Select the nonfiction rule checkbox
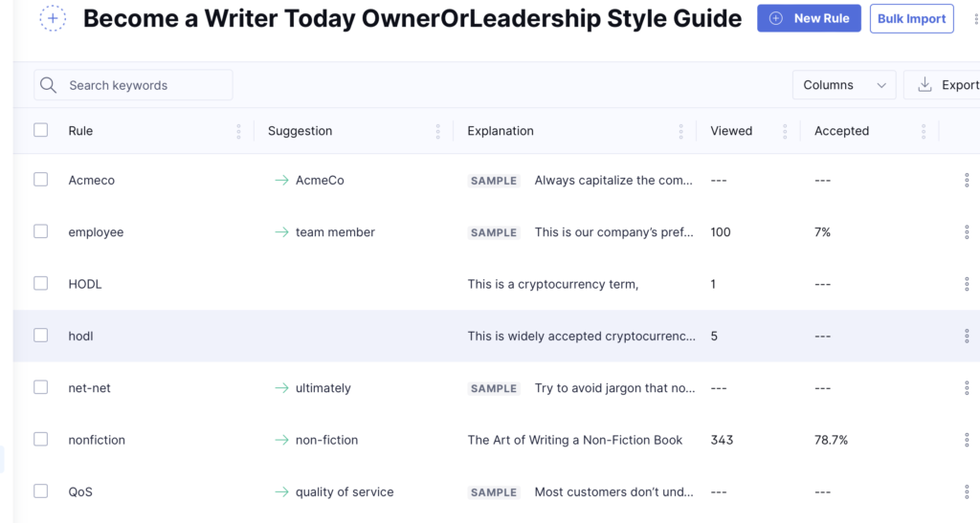Screen dimensions: 980x523 coord(41,439)
